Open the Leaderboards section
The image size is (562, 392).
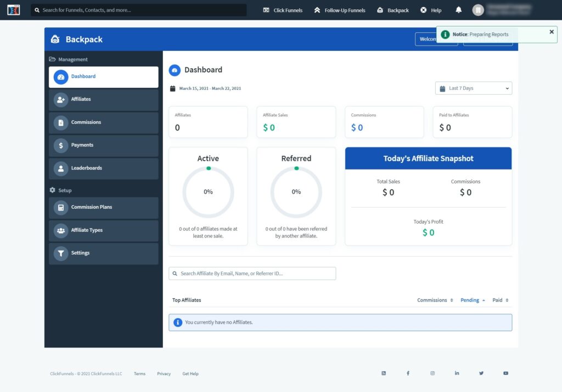104,168
